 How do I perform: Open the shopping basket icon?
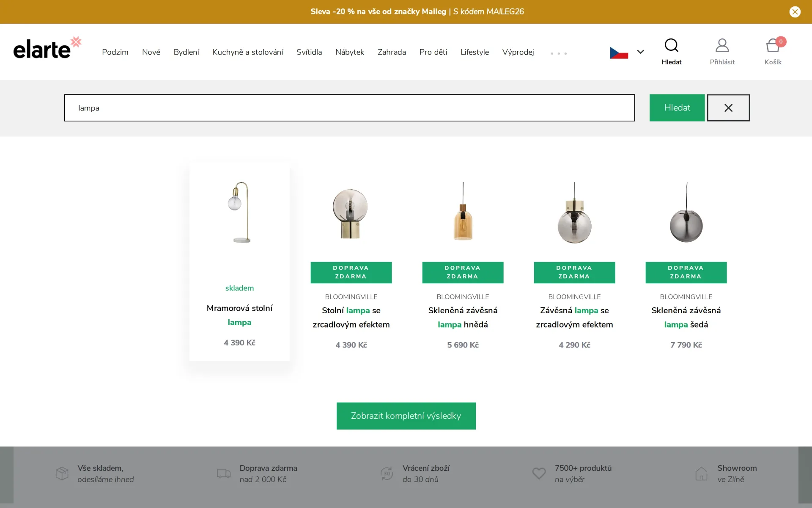click(772, 46)
